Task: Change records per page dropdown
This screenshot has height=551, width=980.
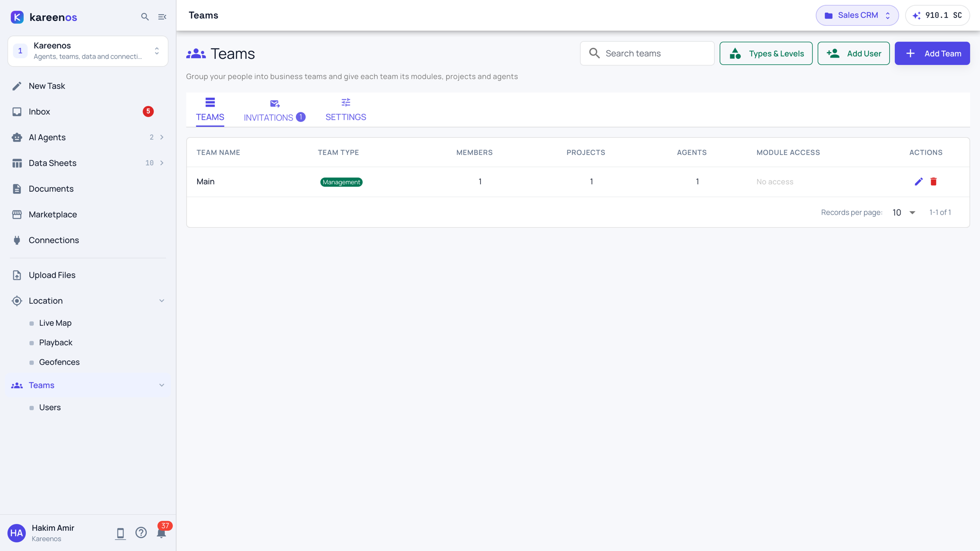Action: (903, 212)
